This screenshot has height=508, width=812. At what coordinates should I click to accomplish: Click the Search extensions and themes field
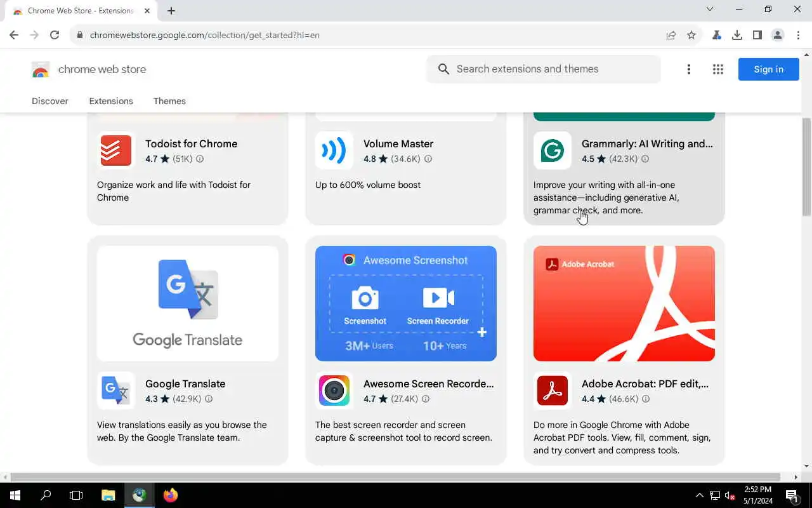[544, 69]
